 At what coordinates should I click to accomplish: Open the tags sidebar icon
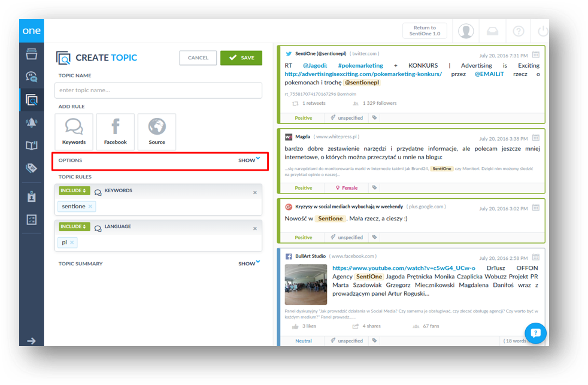pyautogui.click(x=32, y=168)
